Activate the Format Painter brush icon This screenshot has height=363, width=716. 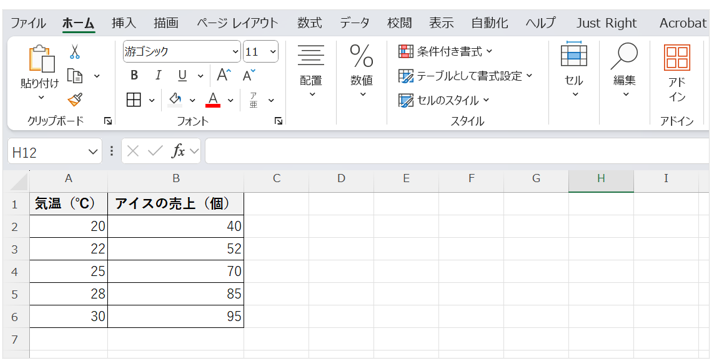pos(75,100)
